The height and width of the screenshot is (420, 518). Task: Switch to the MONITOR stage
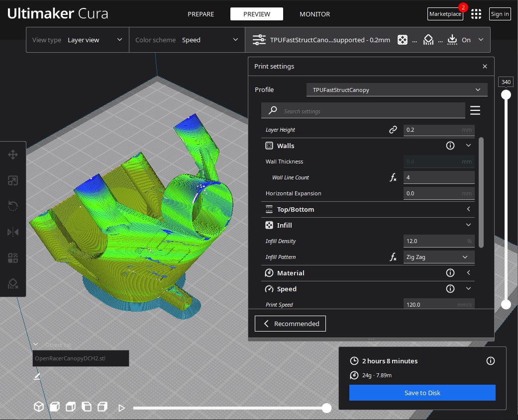pyautogui.click(x=314, y=14)
